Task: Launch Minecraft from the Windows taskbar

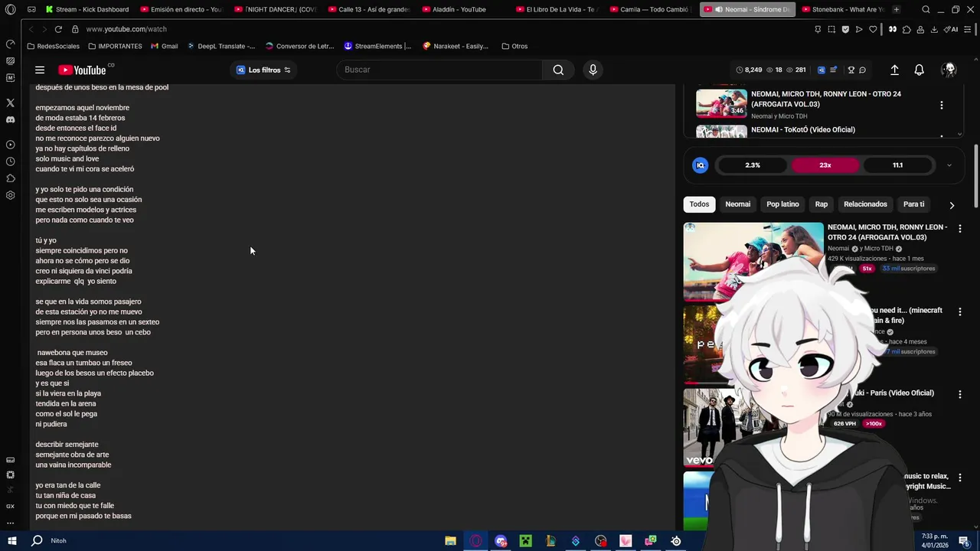Action: pyautogui.click(x=525, y=541)
